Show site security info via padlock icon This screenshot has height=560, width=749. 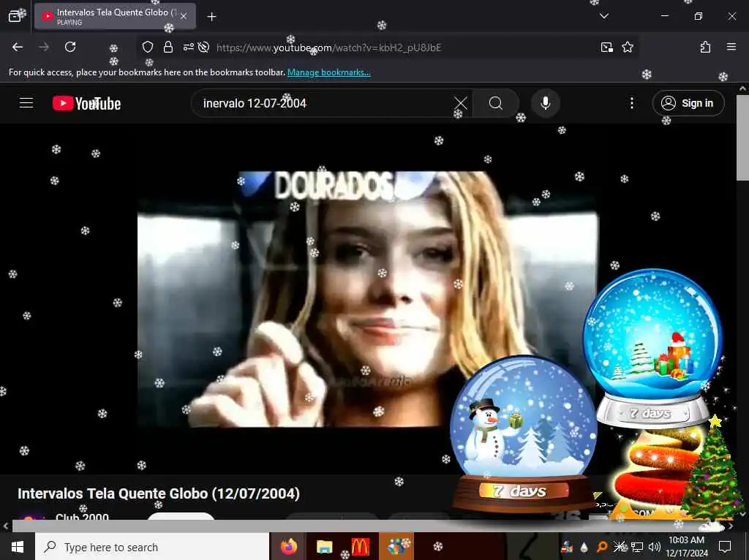tap(168, 47)
